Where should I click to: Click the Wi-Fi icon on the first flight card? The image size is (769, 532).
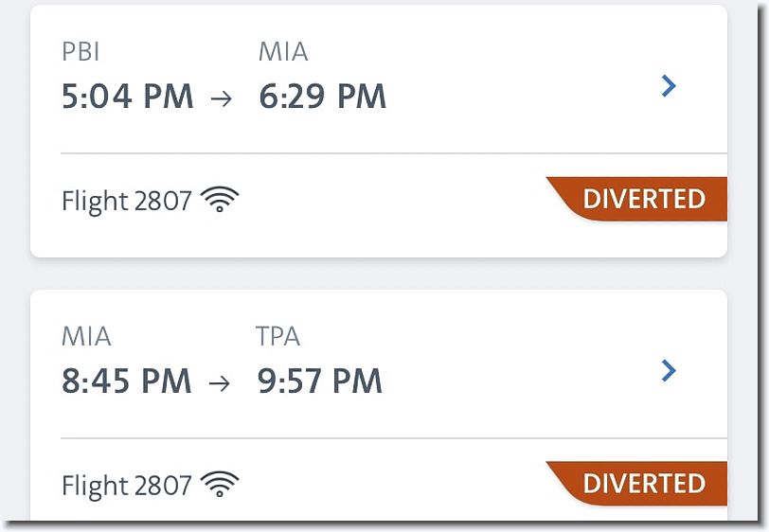point(220,200)
